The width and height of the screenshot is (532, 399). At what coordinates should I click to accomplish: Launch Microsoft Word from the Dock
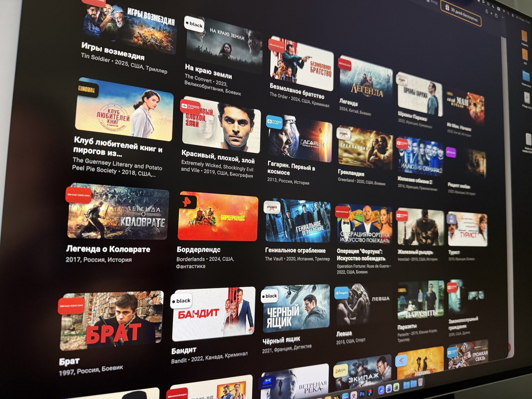click(389, 389)
